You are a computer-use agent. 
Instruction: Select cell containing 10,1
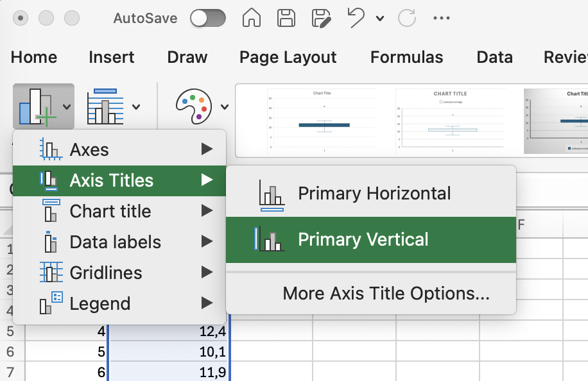pos(169,351)
